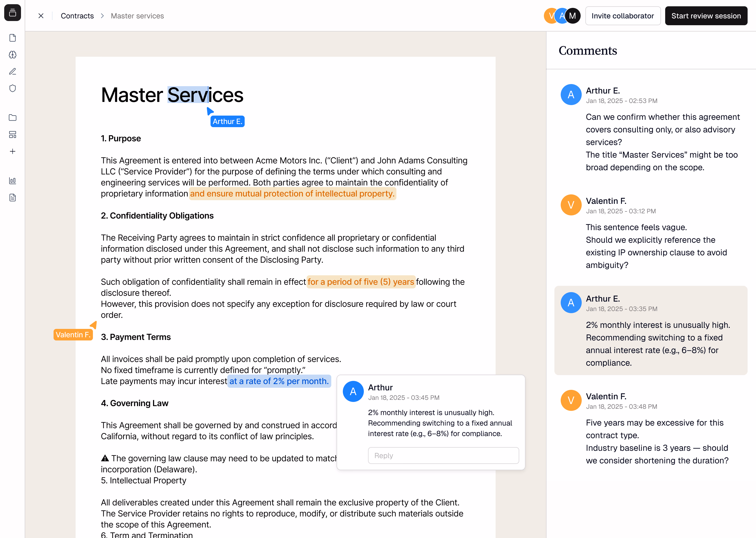Screen dimensions: 756x538
Task: Open Valentin's comment about five years being excessive
Action: click(651, 428)
